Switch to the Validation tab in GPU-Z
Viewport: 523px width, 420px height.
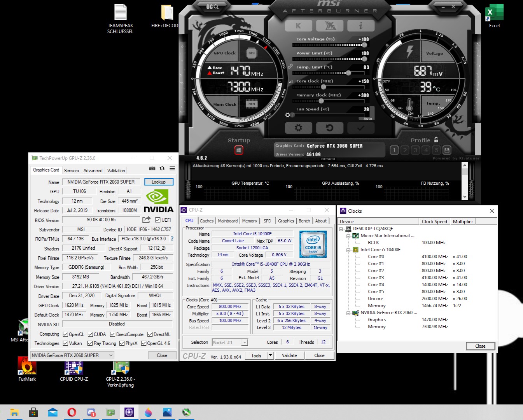pyautogui.click(x=116, y=170)
